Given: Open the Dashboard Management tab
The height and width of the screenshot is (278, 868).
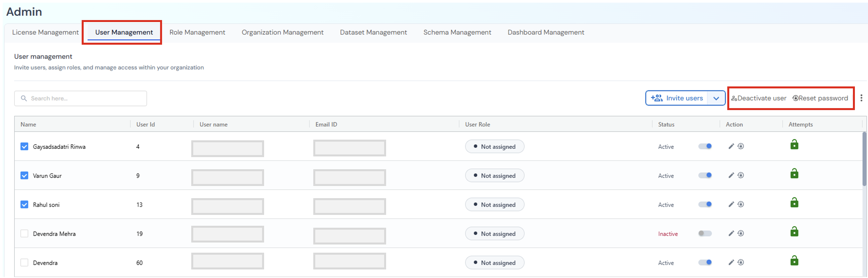Looking at the screenshot, I should pyautogui.click(x=546, y=33).
